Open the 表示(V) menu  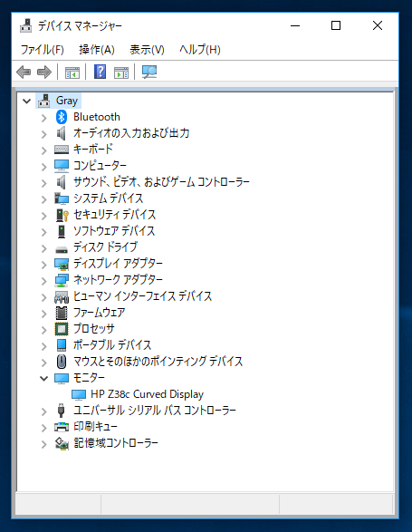click(147, 50)
